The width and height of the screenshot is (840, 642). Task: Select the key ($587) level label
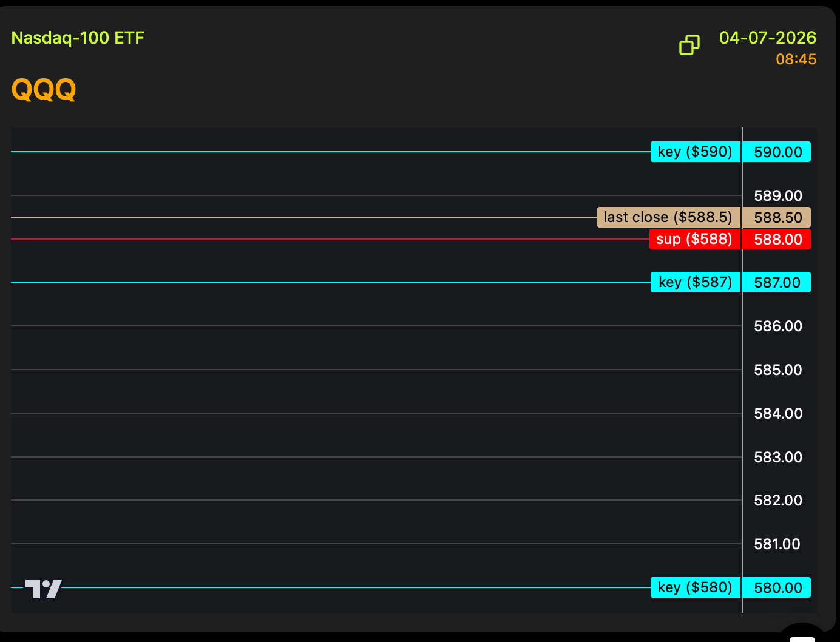click(x=695, y=282)
